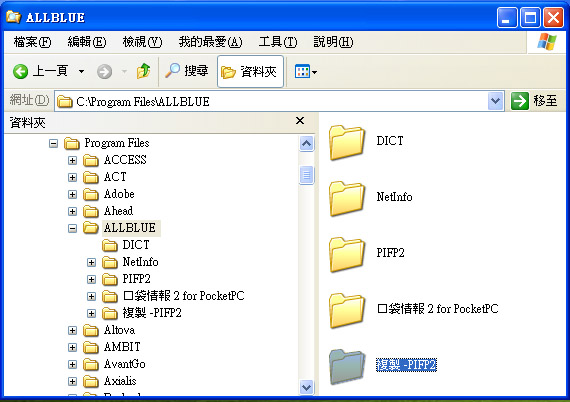Screen dimensions: 570x402
Task: Click the address bar path field
Action: (x=271, y=101)
